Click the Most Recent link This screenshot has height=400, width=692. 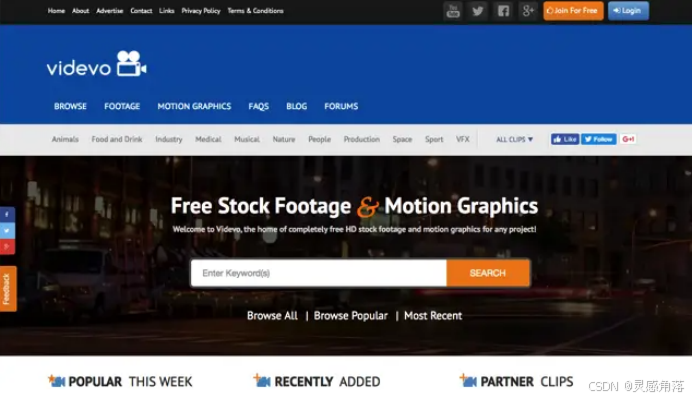(x=433, y=316)
